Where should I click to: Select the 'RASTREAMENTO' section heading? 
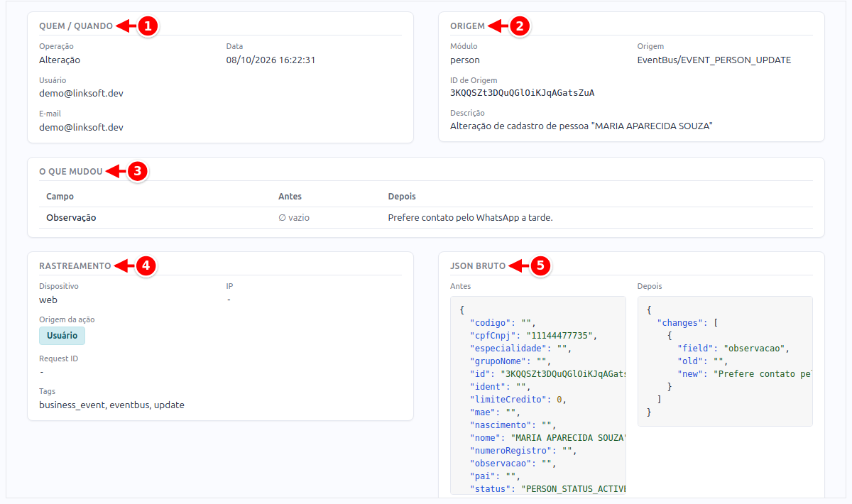coord(75,266)
